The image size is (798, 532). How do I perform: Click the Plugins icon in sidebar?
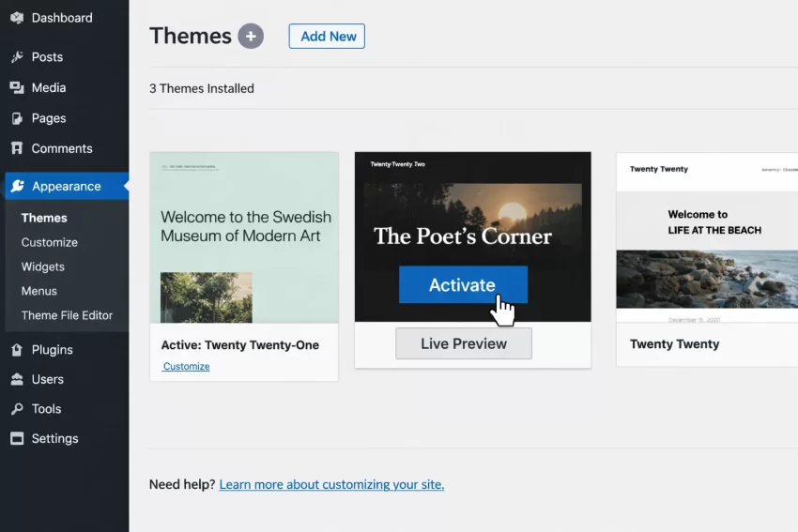17,350
